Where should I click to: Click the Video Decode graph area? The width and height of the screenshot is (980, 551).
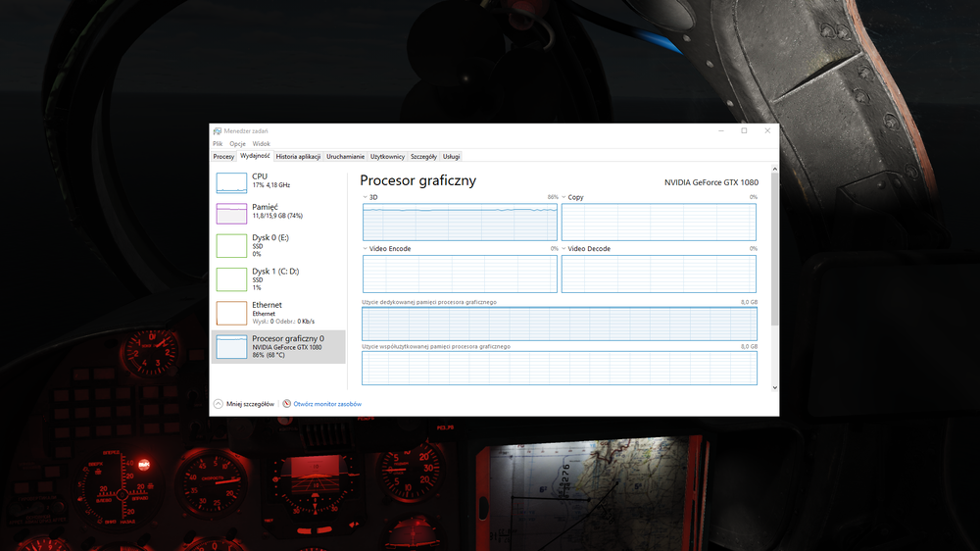[659, 274]
